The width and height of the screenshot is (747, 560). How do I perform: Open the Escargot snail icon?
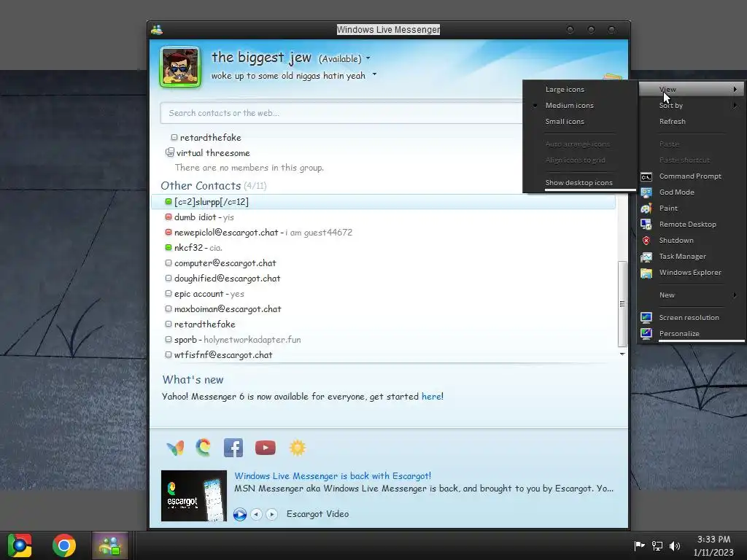[x=204, y=447]
